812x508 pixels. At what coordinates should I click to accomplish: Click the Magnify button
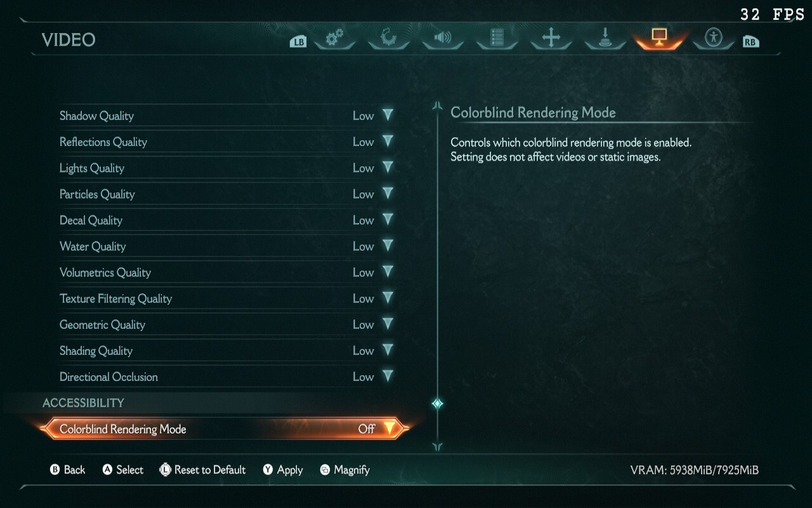point(344,470)
